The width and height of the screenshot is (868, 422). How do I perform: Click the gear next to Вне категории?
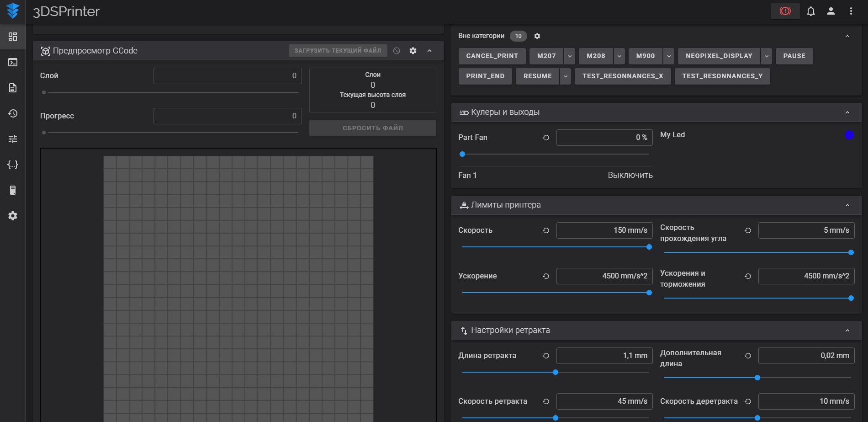tap(537, 36)
